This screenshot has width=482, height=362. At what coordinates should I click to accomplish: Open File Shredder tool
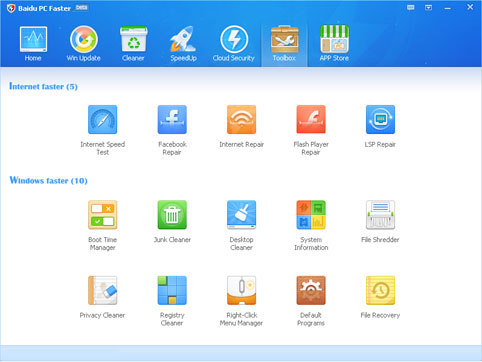pyautogui.click(x=380, y=222)
